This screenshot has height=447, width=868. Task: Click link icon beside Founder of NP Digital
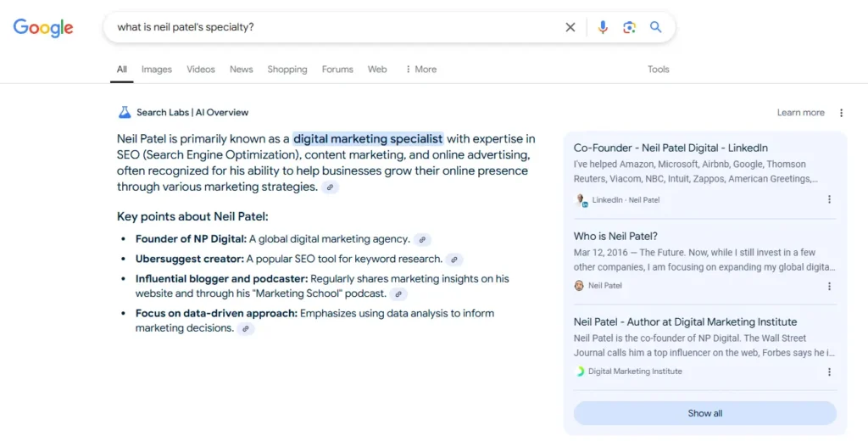[x=422, y=240]
